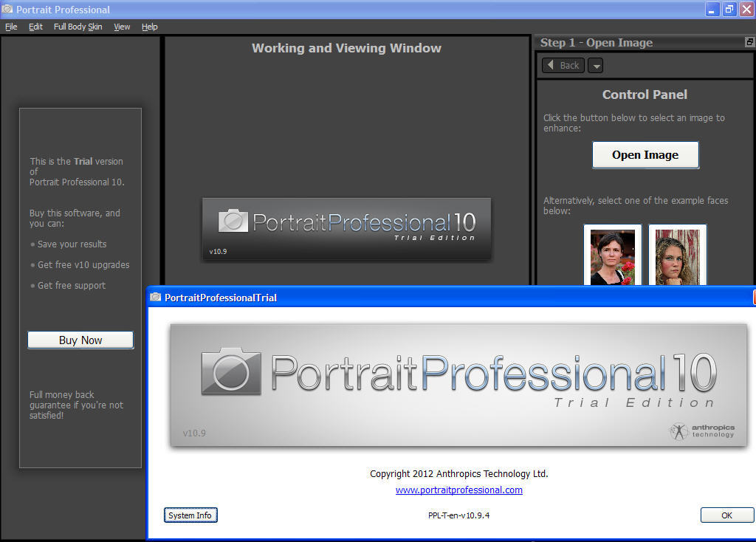
Task: Expand the dropdown arrow beside Back
Action: pyautogui.click(x=596, y=65)
